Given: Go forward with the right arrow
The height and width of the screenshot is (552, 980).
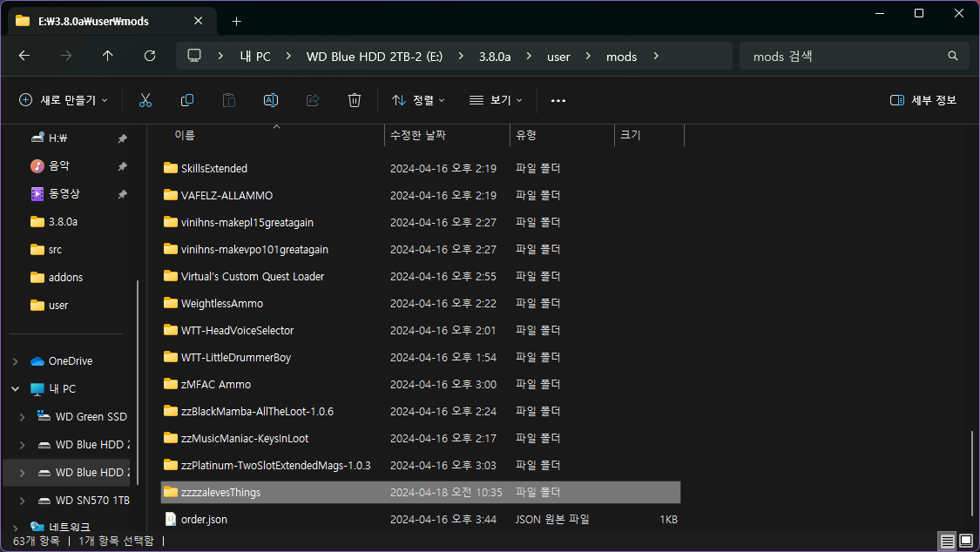Looking at the screenshot, I should point(66,56).
